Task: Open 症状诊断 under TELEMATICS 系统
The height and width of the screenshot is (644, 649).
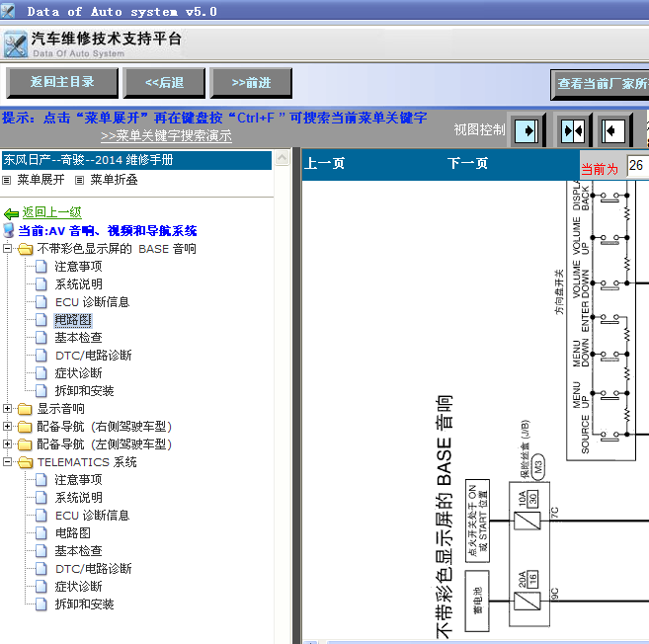Action: 78,587
